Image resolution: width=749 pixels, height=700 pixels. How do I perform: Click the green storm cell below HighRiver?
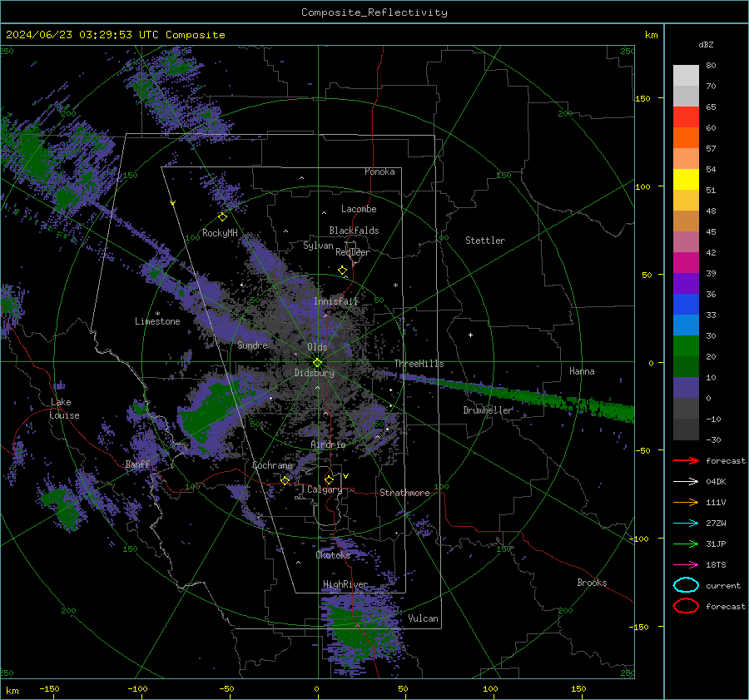click(356, 631)
